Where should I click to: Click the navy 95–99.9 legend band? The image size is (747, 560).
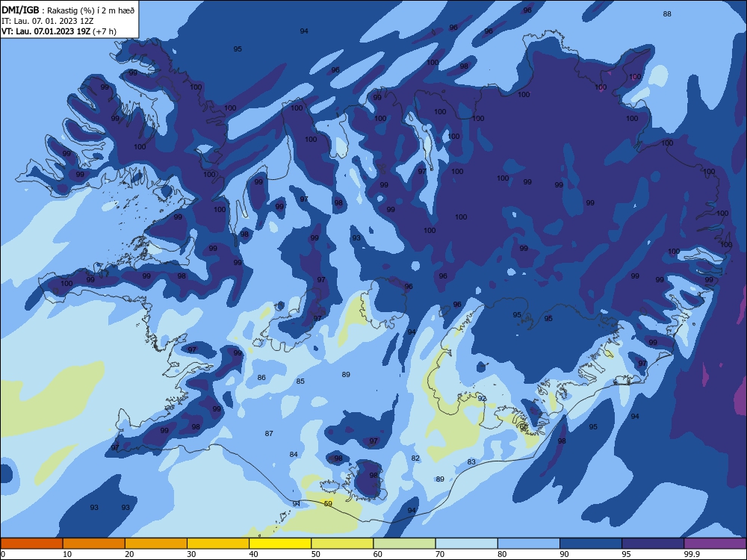(653, 544)
